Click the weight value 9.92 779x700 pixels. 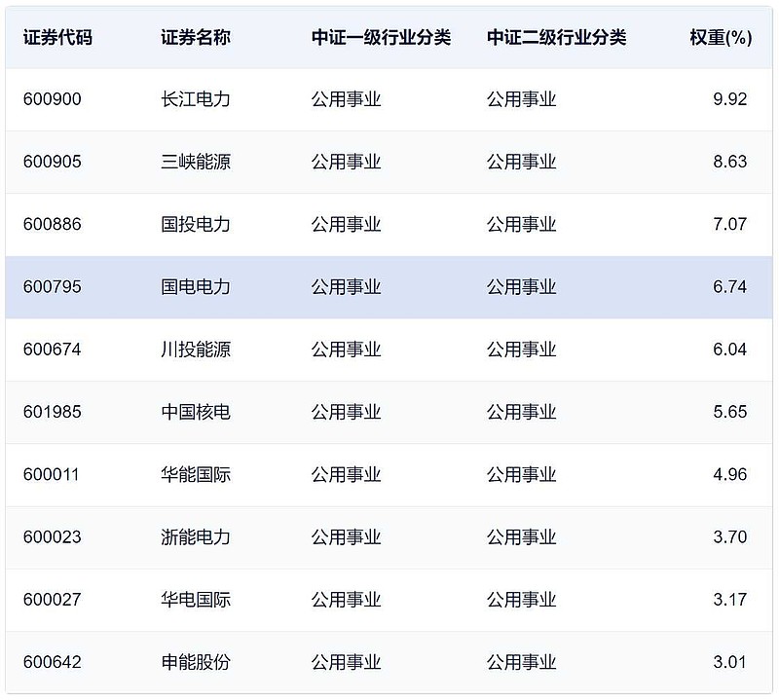point(725,99)
